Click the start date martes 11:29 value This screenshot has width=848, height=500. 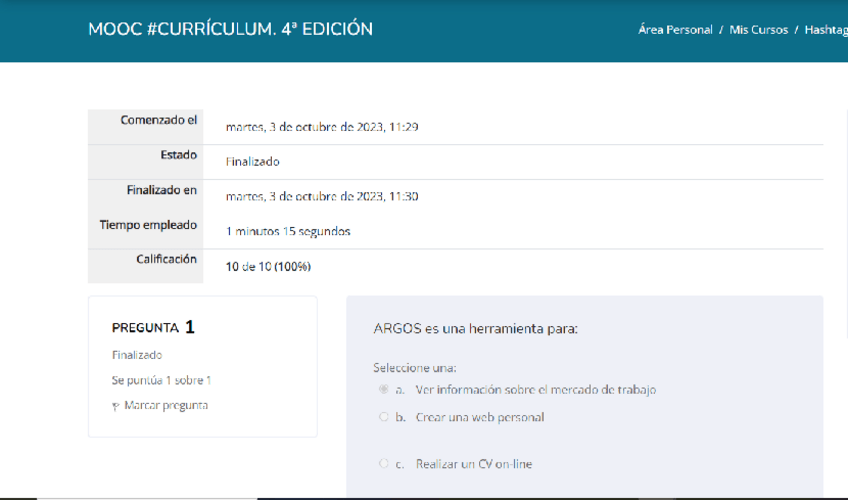(322, 127)
